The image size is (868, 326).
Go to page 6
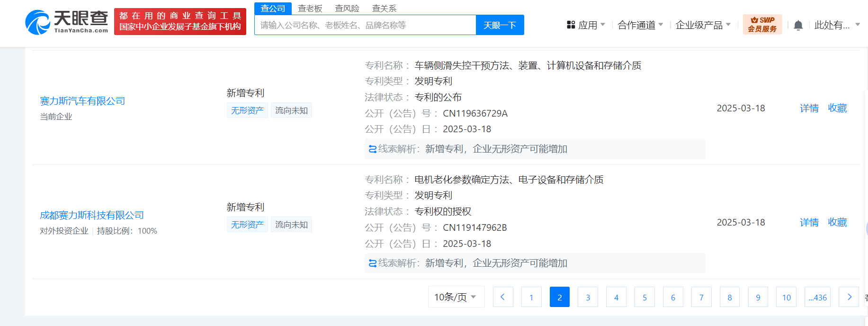click(x=673, y=297)
